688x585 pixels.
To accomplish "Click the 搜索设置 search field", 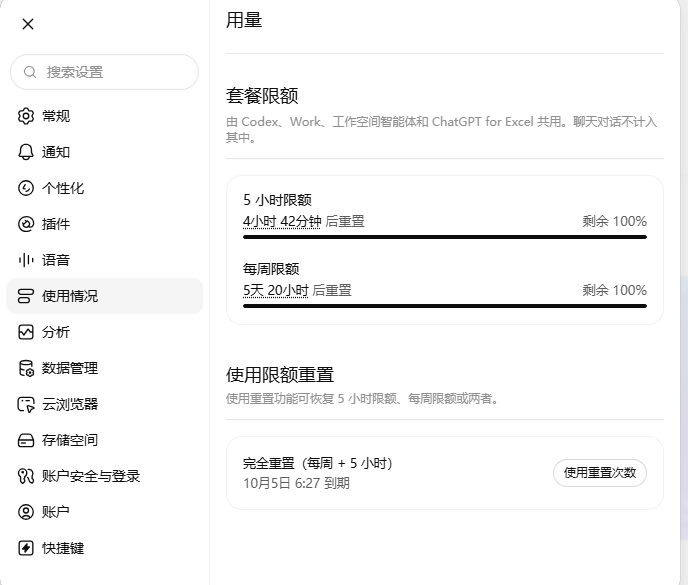I will point(104,72).
